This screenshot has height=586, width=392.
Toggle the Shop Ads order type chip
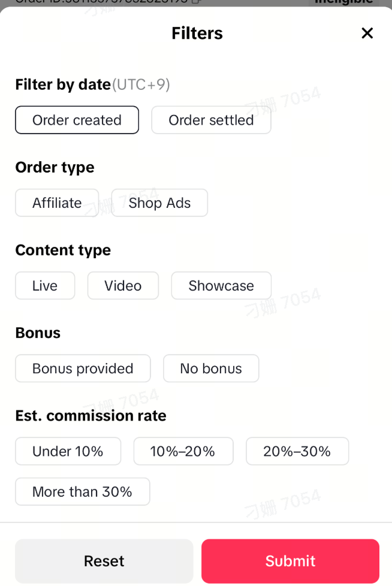pos(159,203)
